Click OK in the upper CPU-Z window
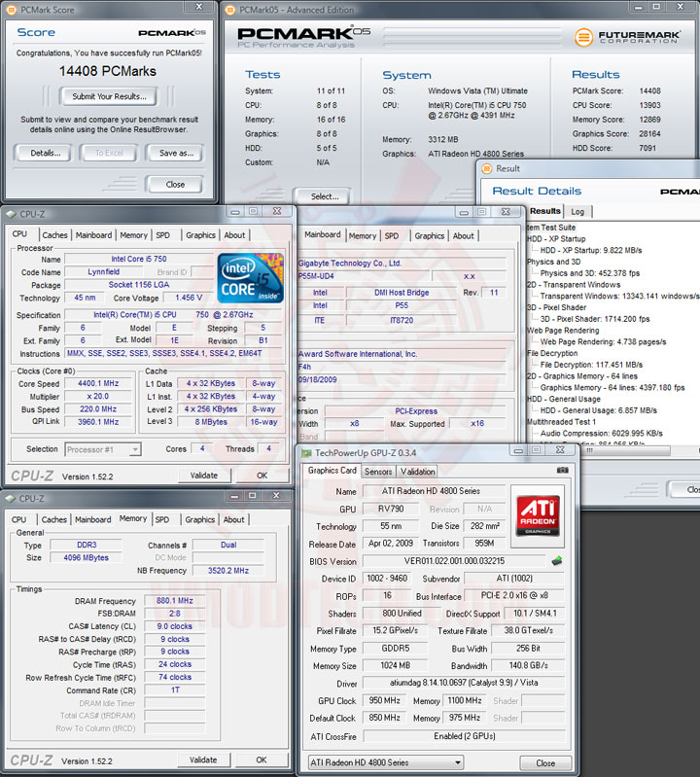700x777 pixels. point(262,476)
